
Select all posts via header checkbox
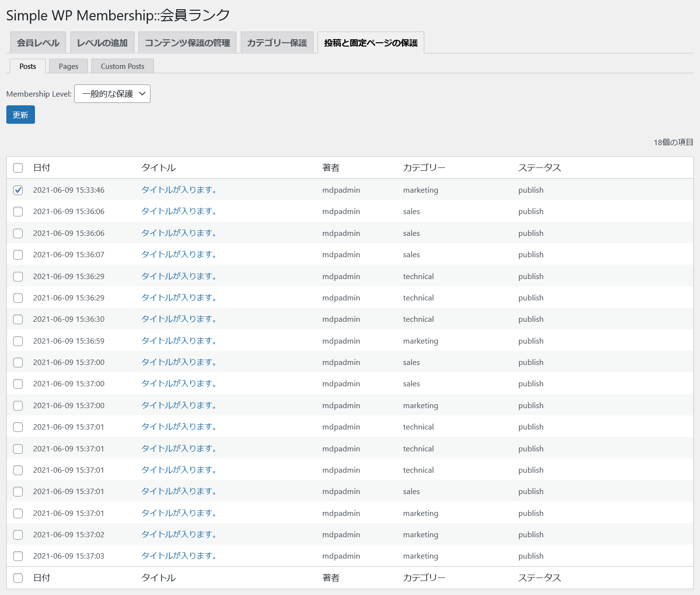(x=18, y=168)
